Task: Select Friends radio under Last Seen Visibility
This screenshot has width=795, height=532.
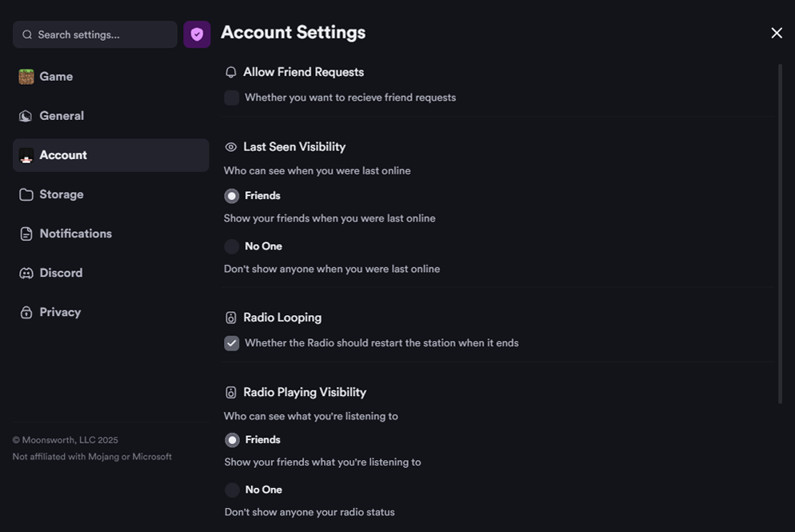Action: [x=232, y=196]
